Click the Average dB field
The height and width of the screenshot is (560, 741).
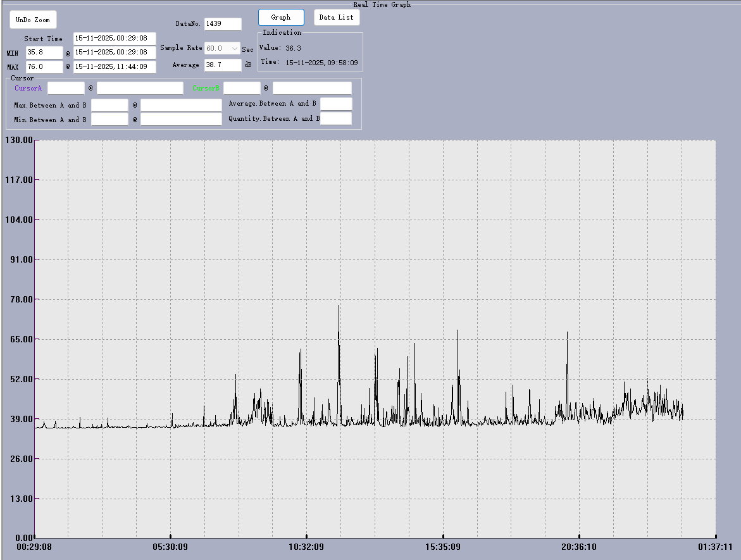(x=223, y=65)
